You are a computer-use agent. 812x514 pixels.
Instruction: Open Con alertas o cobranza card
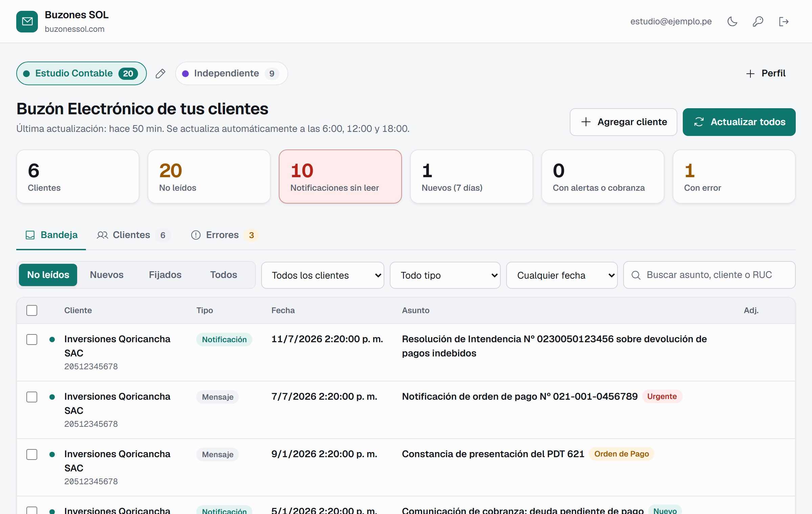tap(603, 177)
